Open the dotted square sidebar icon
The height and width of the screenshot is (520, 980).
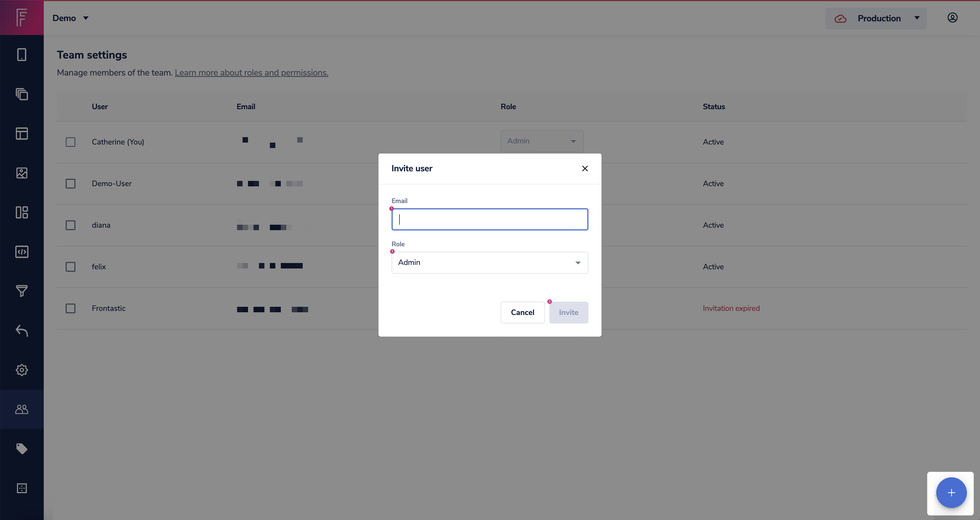pyautogui.click(x=22, y=488)
